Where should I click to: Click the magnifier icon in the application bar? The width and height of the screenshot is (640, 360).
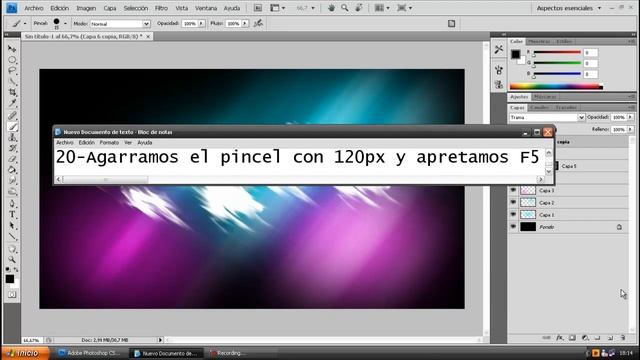pos(345,8)
